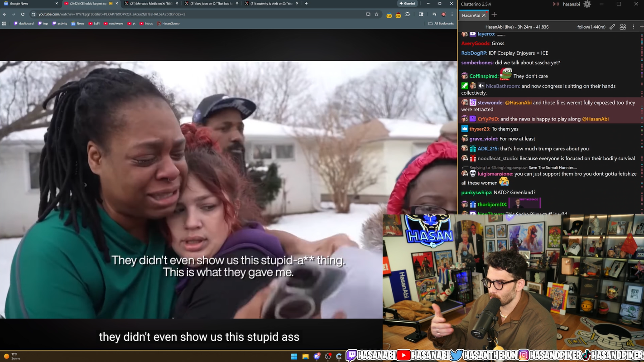Click username RobDogRP in chat
Image resolution: width=644 pixels, height=362 pixels.
[x=474, y=53]
